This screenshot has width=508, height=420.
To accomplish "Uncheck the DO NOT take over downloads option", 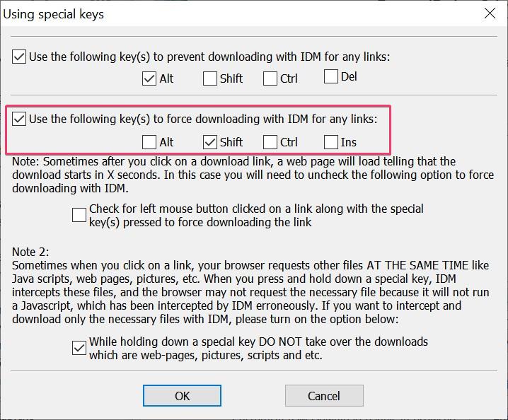I will (79, 348).
